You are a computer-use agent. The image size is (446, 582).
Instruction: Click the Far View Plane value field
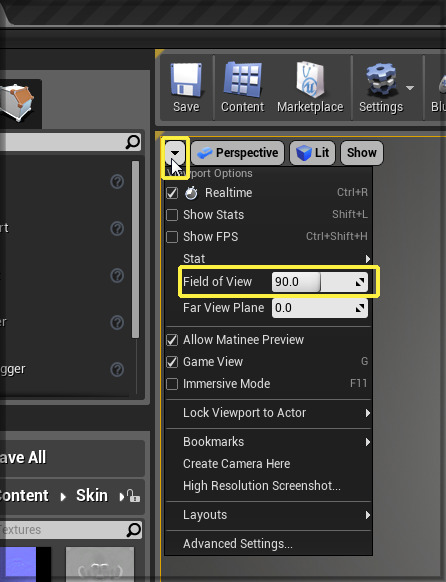[x=320, y=308]
